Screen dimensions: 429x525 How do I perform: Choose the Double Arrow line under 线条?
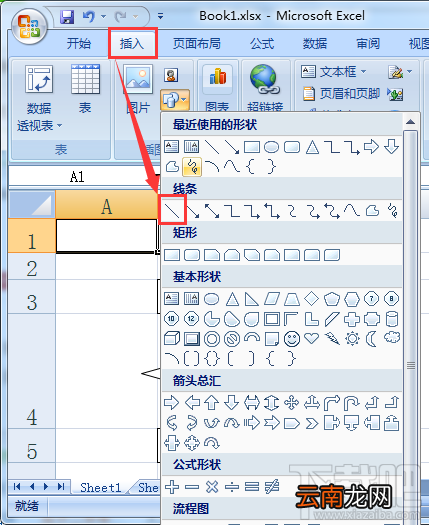pos(212,211)
